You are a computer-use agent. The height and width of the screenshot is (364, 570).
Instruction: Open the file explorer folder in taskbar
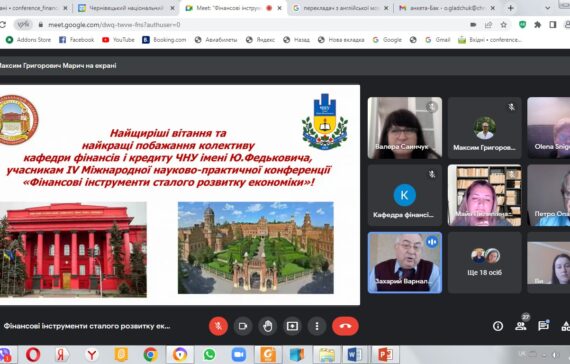coord(327,354)
